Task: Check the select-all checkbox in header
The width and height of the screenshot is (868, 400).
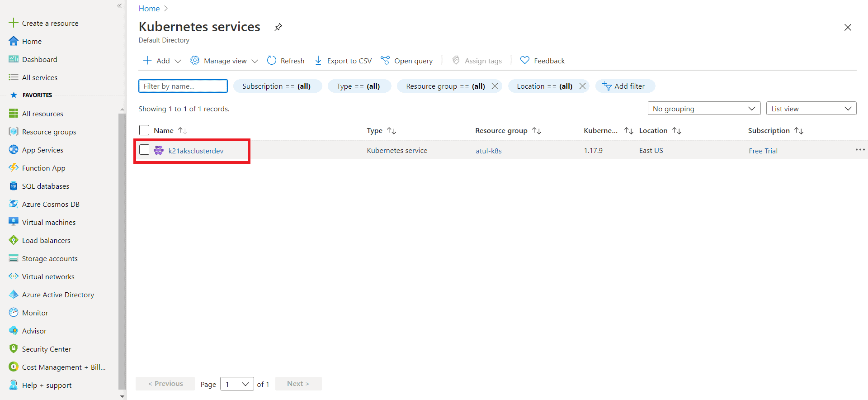Action: 144,130
